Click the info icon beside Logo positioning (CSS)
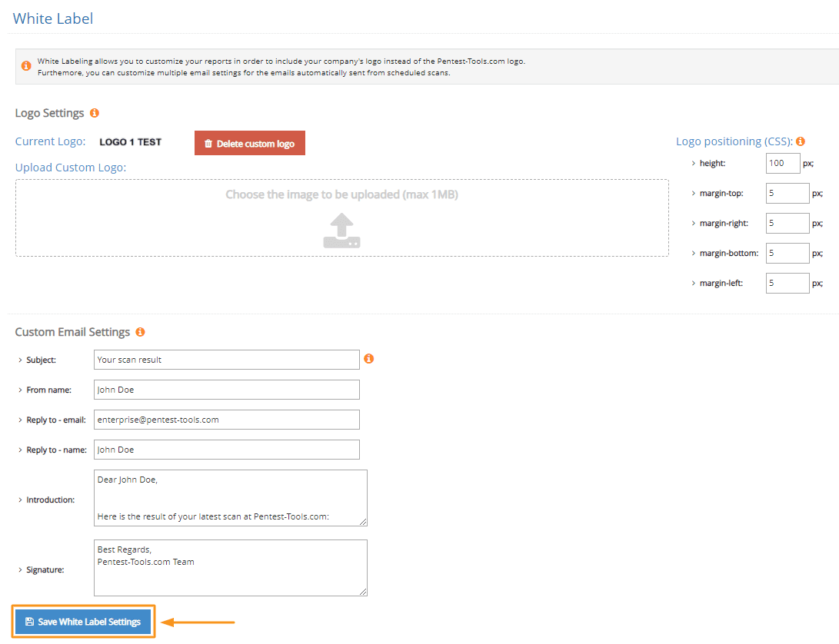839x644 pixels. [801, 141]
